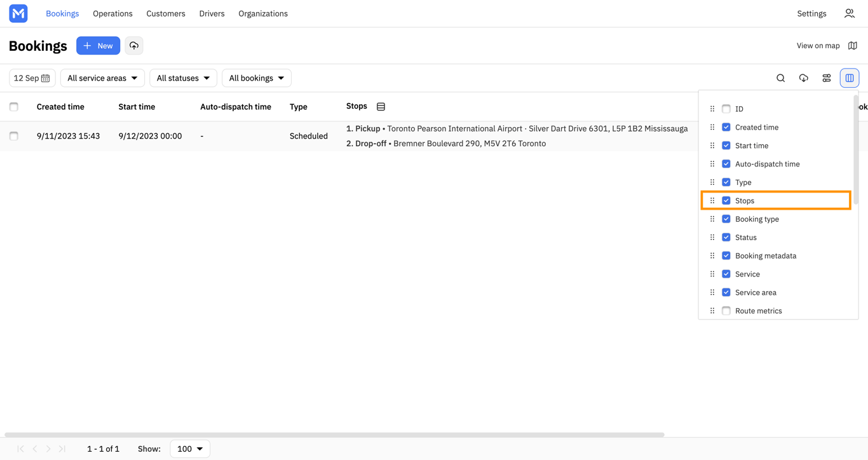Sort by Start time column header
This screenshot has height=460, width=868.
(137, 107)
